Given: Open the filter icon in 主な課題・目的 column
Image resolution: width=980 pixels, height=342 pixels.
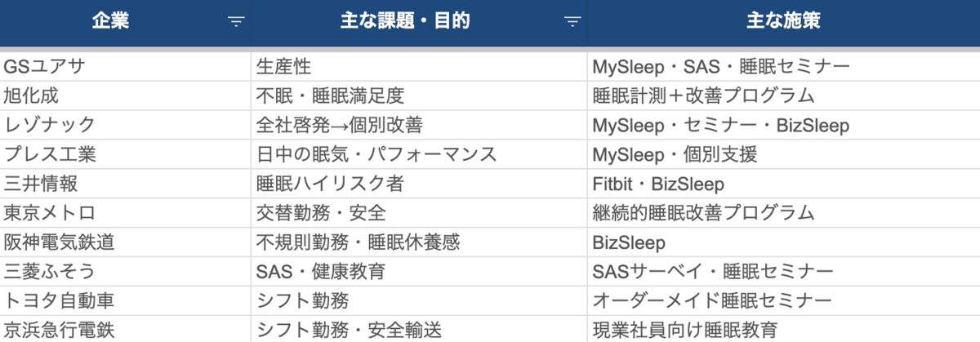Looking at the screenshot, I should point(573,23).
